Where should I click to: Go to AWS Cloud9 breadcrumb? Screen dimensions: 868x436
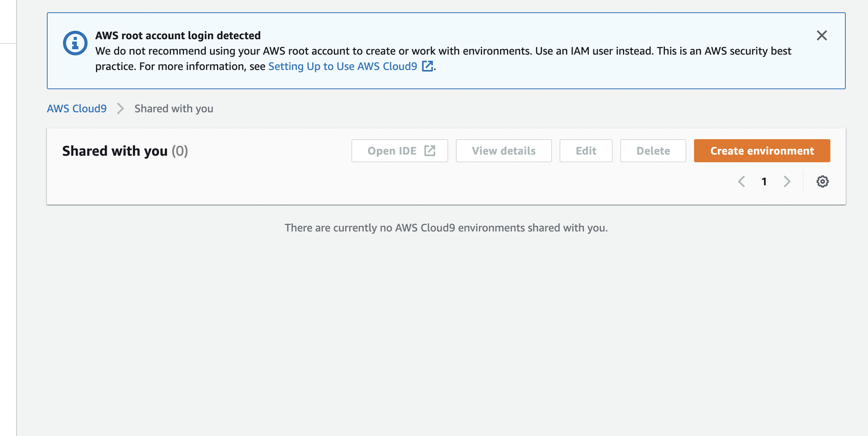click(x=77, y=108)
